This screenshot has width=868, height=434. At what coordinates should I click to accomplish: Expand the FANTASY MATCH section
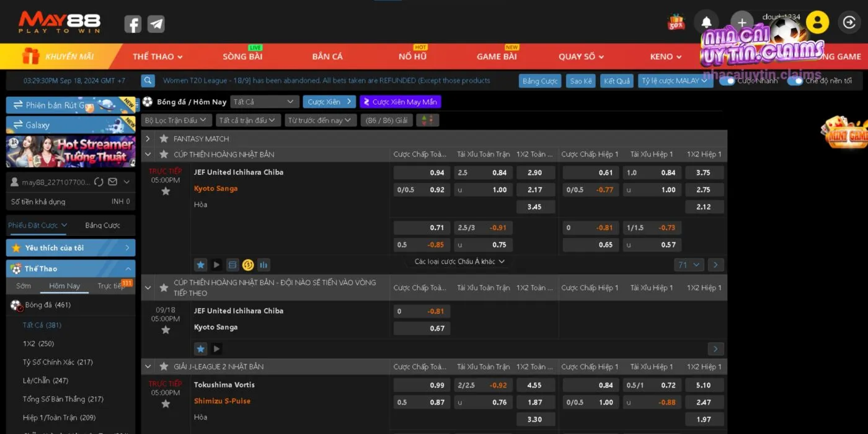(148, 139)
